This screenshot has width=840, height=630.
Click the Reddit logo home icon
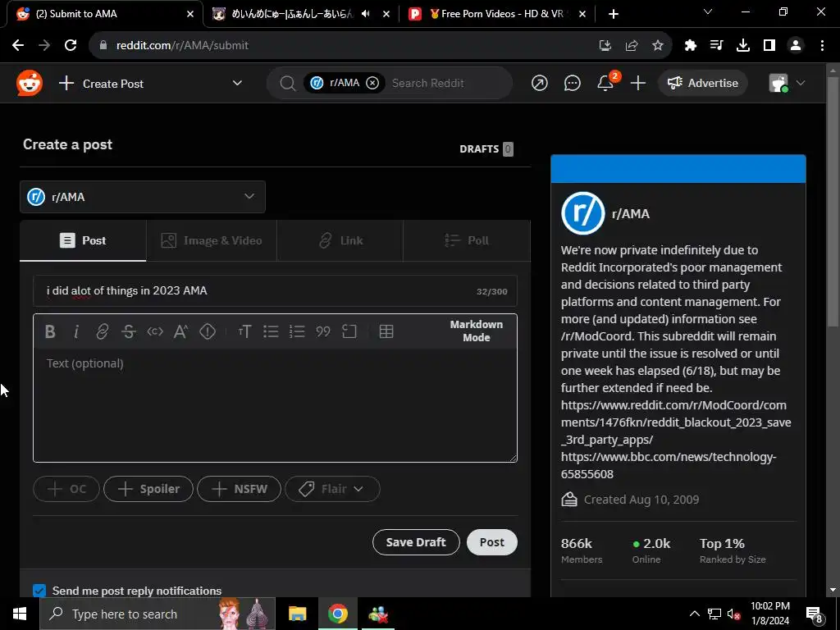coord(29,83)
